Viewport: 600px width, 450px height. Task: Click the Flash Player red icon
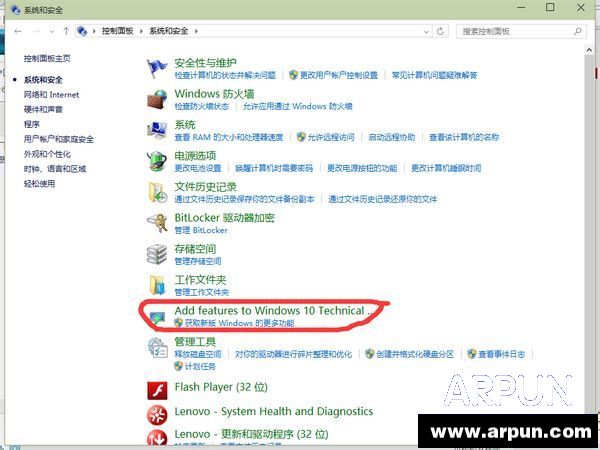point(157,390)
